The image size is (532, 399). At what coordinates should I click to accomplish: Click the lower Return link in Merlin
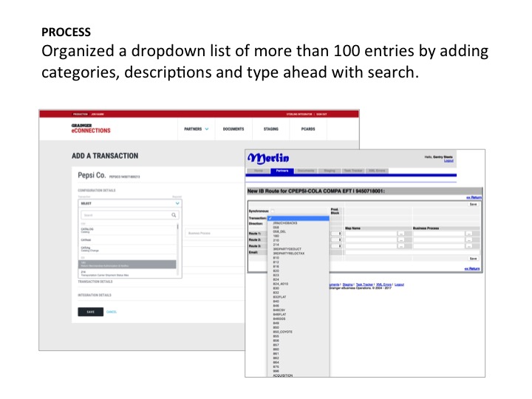pos(472,269)
